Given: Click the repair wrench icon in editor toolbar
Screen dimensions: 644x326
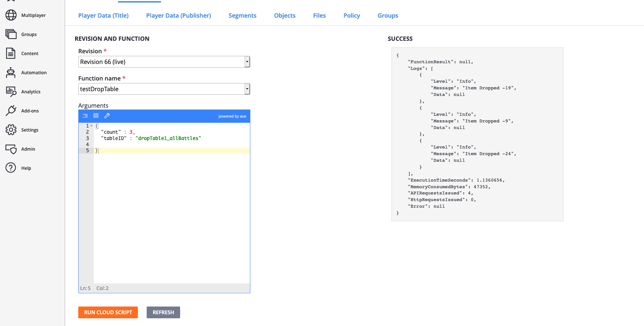Looking at the screenshot, I should click(107, 116).
